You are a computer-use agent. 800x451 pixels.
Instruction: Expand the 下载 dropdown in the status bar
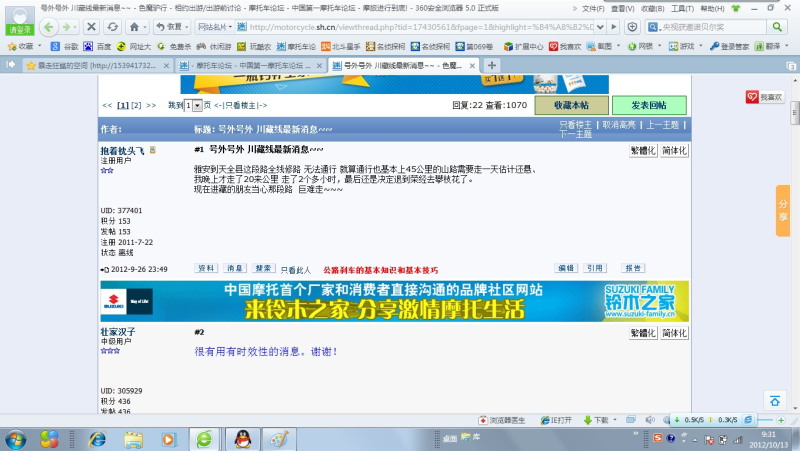tap(613, 420)
